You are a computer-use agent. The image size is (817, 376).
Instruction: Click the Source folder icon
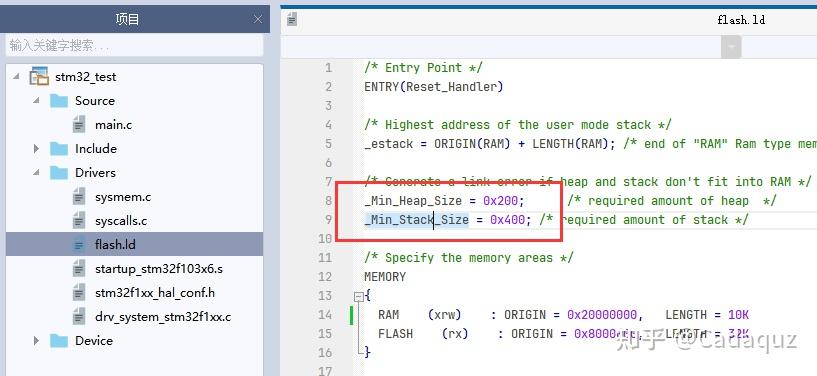[59, 101]
